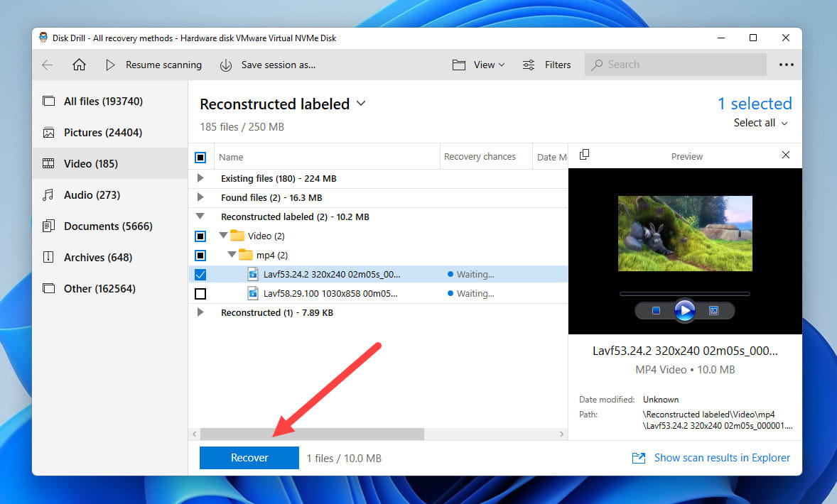Click the Archives category icon
Screen dimensions: 837x504
[x=48, y=257]
